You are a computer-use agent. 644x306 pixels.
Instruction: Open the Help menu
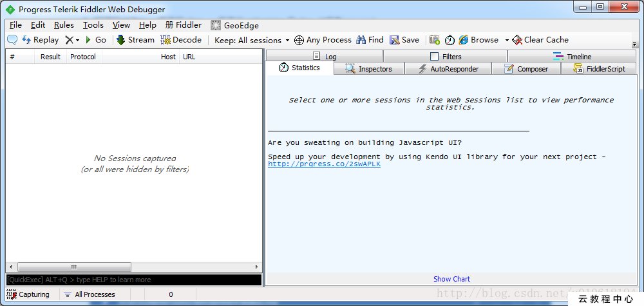coord(147,25)
